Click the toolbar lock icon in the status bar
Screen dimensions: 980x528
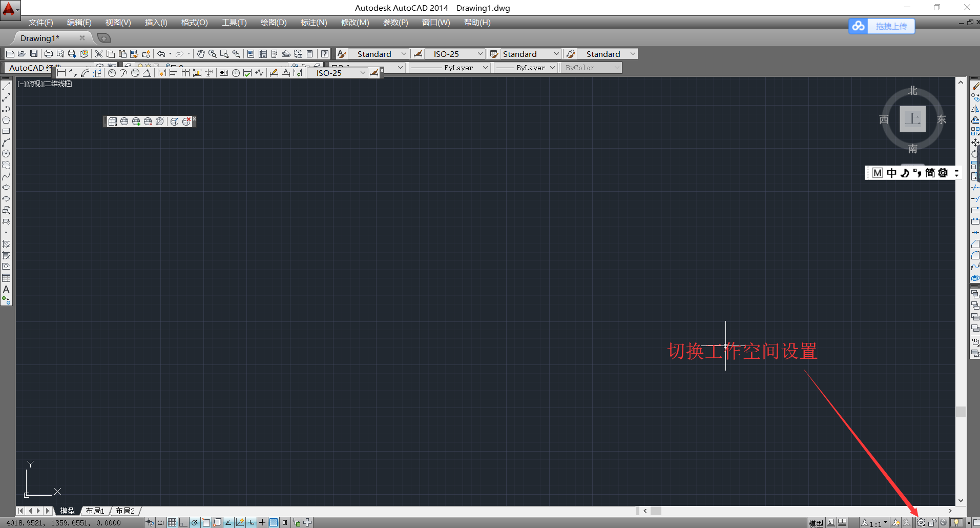932,522
